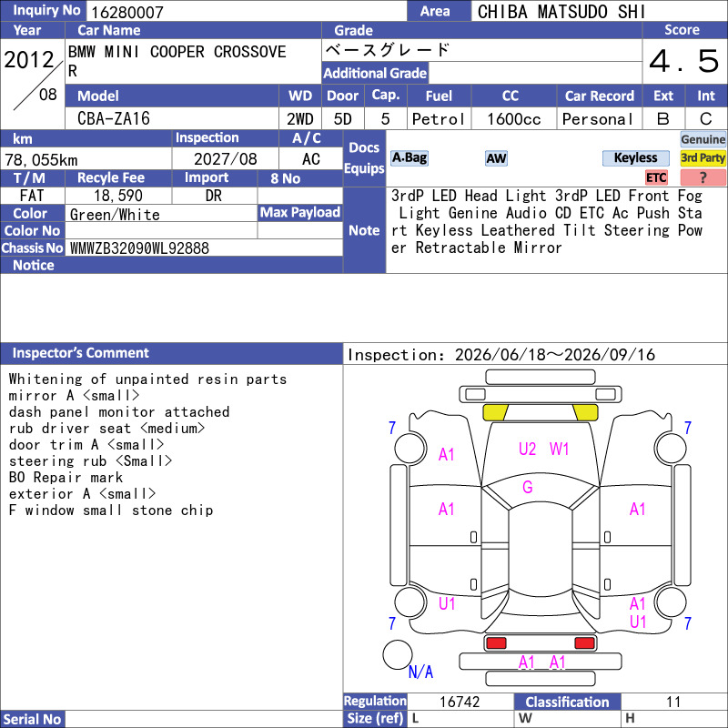The height and width of the screenshot is (728, 728).
Task: Click the red question mark badge
Action: [x=703, y=177]
